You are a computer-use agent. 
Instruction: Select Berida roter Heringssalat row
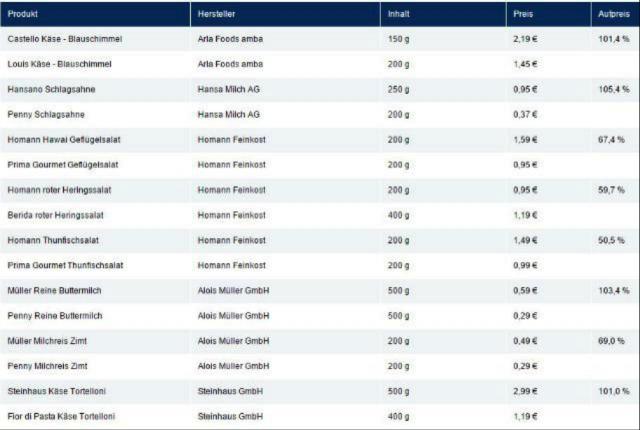pos(320,215)
